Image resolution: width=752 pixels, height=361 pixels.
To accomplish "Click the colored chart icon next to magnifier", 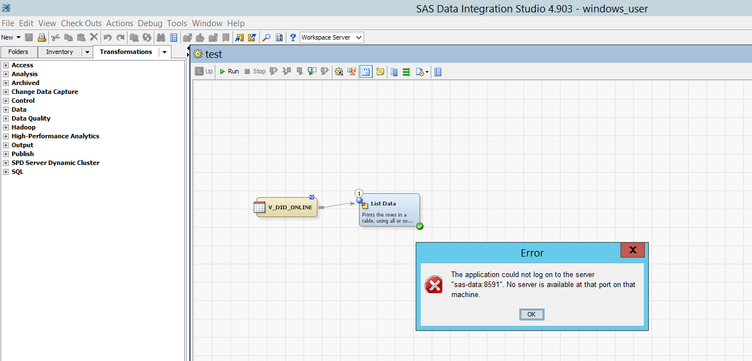I will tap(279, 37).
